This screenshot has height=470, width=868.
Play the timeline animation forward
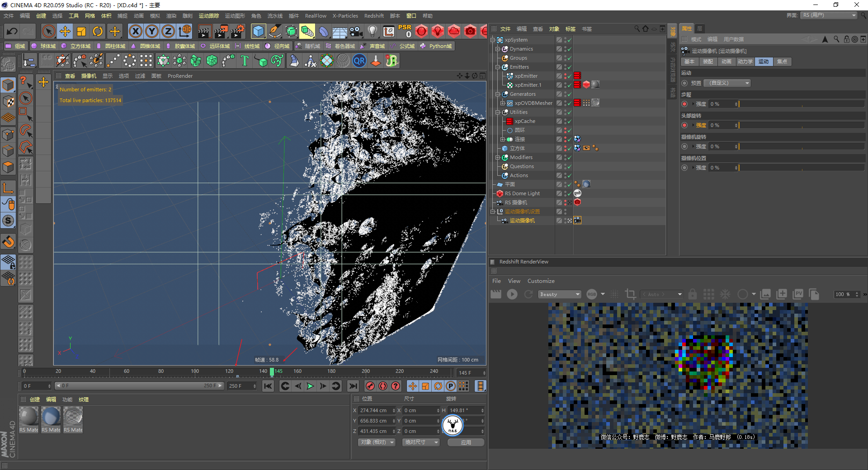tap(310, 386)
